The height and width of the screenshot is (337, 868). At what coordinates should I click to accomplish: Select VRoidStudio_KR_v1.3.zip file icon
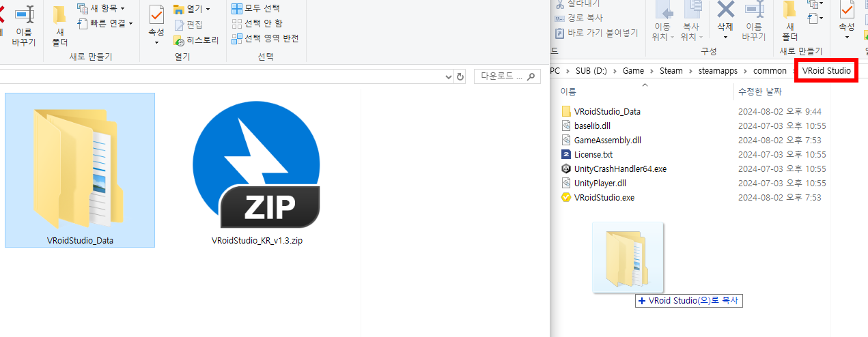[257, 163]
